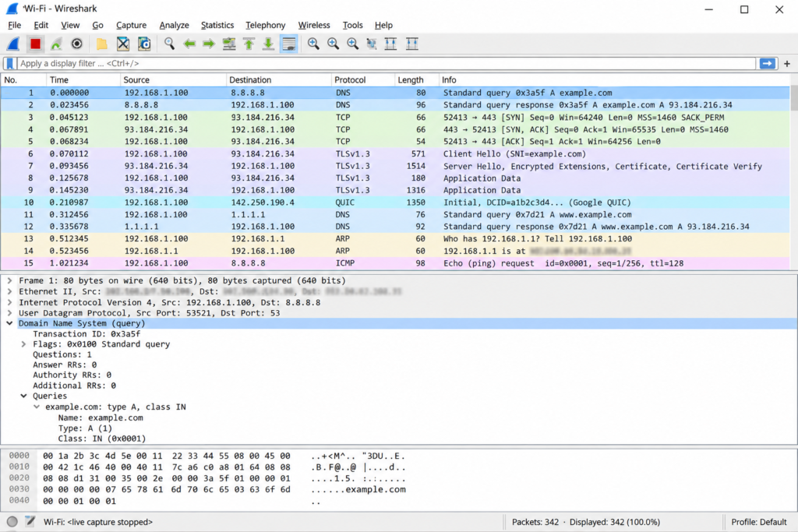Reload the capture file from the toolbar
This screenshot has width=798, height=532.
(x=144, y=44)
